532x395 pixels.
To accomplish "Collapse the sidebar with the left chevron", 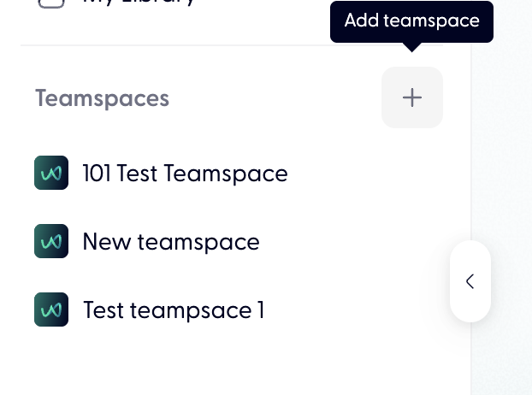I will click(x=470, y=281).
